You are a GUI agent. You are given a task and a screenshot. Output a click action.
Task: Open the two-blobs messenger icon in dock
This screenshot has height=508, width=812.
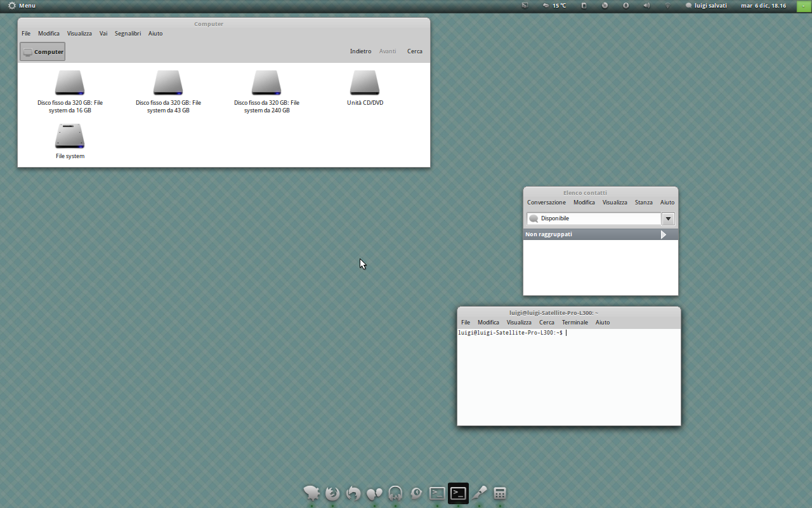(374, 493)
